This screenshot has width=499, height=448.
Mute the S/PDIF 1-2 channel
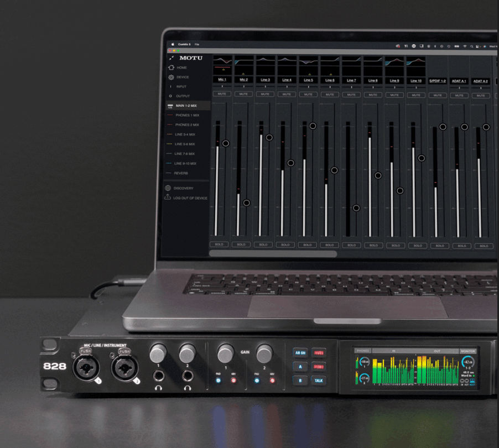click(437, 95)
